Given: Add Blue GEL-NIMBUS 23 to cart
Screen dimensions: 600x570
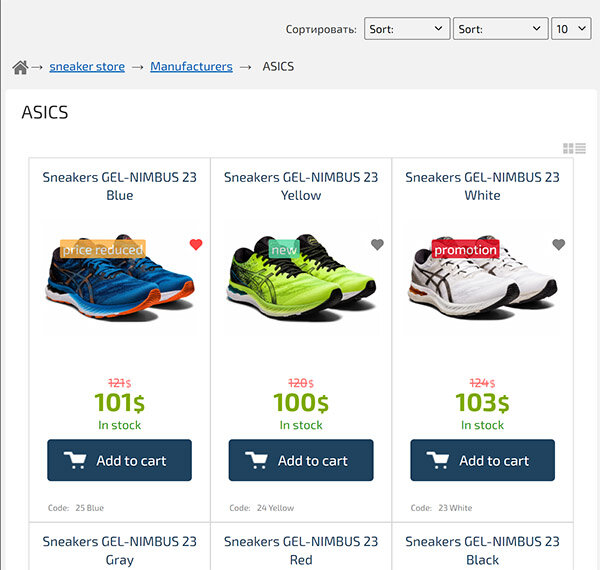Looking at the screenshot, I should (x=119, y=461).
